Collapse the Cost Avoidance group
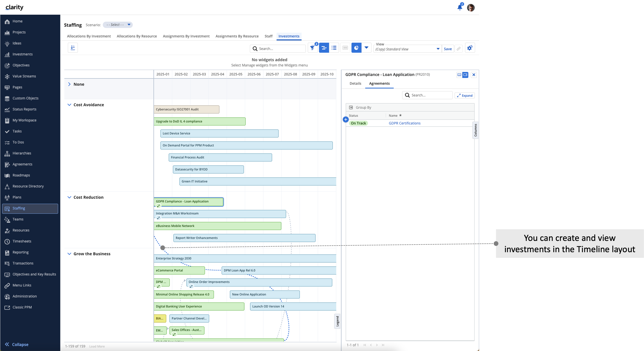The height and width of the screenshot is (351, 644). (x=69, y=105)
